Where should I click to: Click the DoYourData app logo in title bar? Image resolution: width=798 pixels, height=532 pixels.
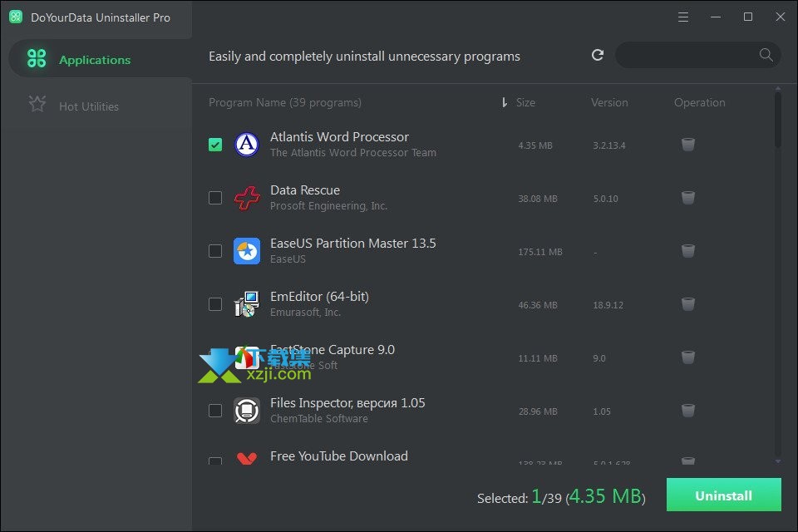[16, 17]
